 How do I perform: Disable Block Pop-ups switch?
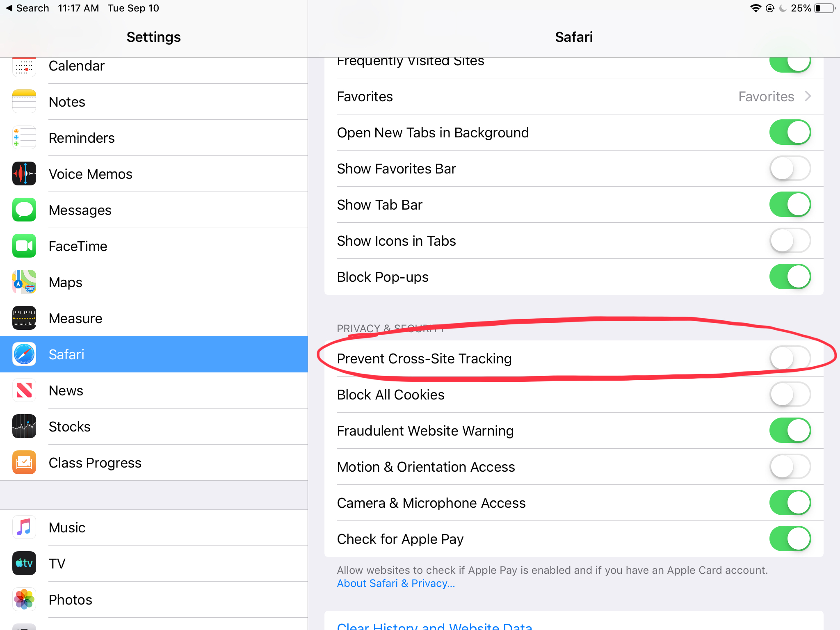790,277
